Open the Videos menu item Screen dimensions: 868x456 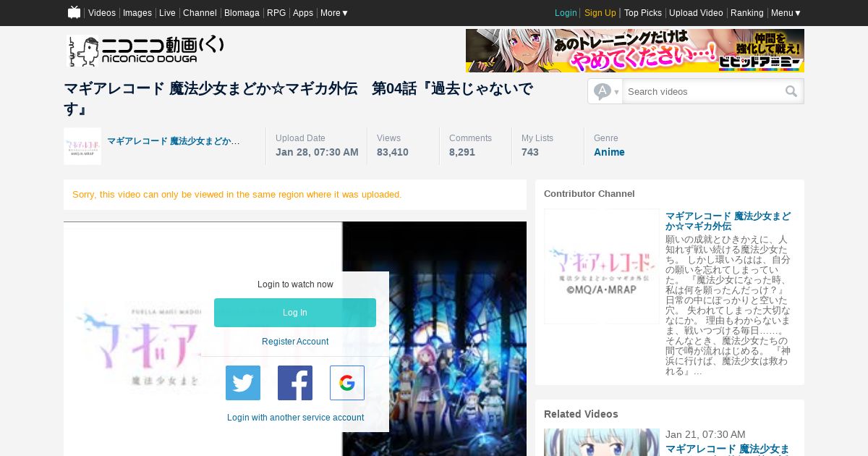tap(102, 13)
